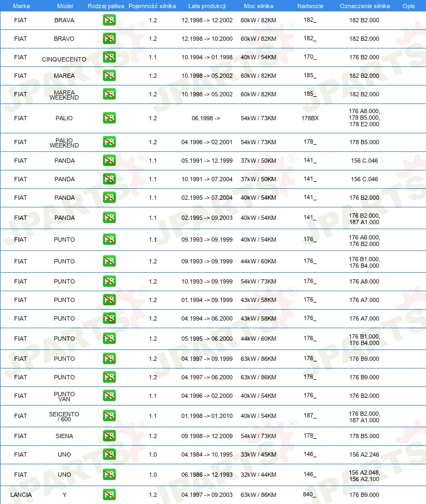Screen dimensions: 426x504
Task: Click the 176 A6.000, 176 B2.000 engine codes
Action: (x=364, y=241)
